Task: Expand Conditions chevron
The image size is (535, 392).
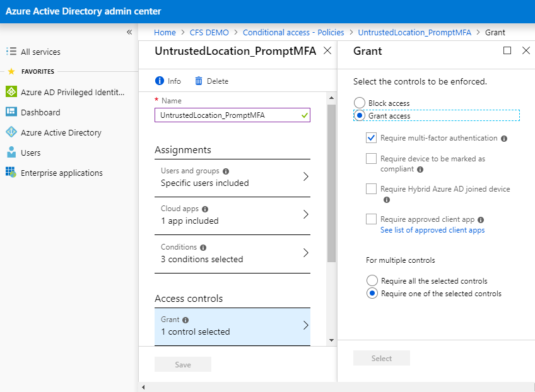Action: (x=306, y=253)
